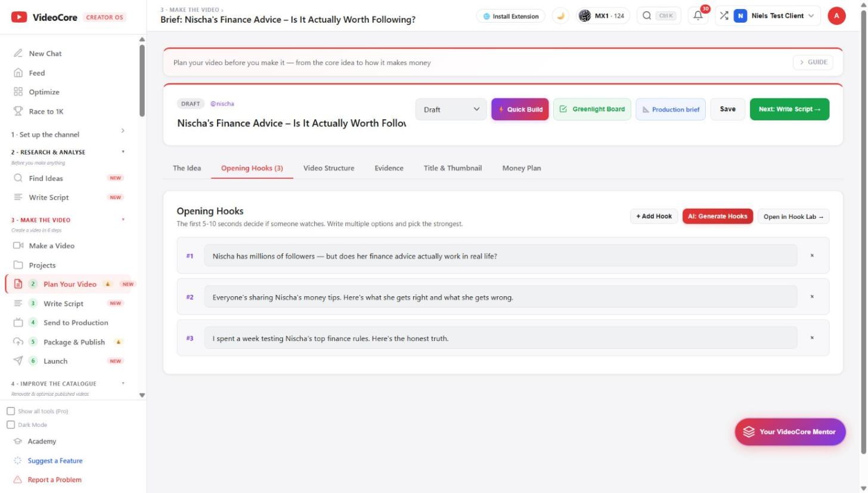868x493 pixels.
Task: Expand Set up the channel section
Action: coord(123,131)
